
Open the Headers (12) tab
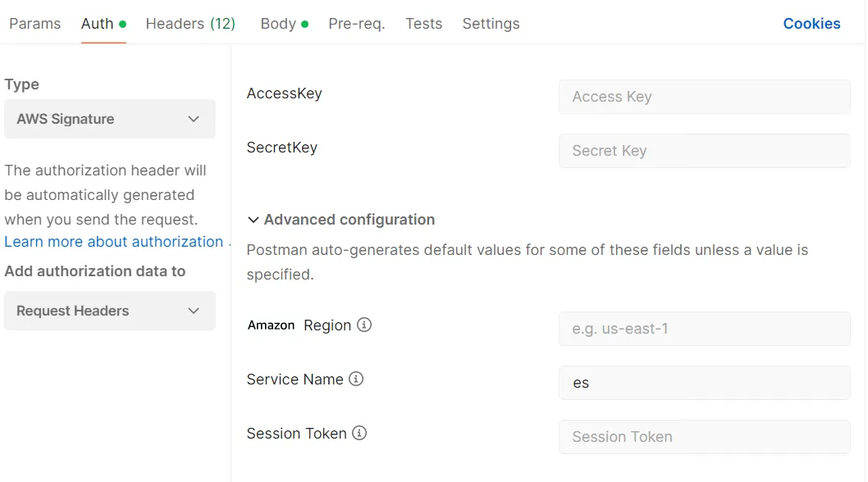coord(190,24)
